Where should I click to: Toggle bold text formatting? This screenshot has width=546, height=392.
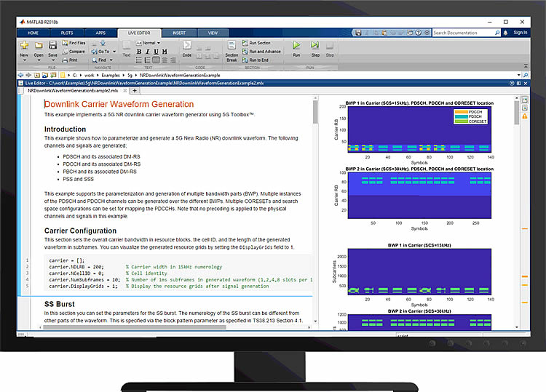click(x=138, y=52)
